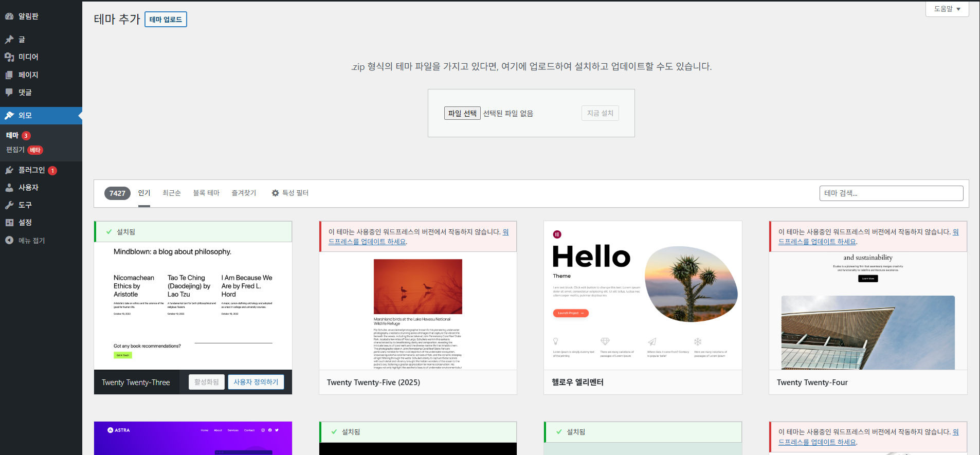Open the 도움말 help dropdown
This screenshot has width=980, height=455.
click(947, 9)
